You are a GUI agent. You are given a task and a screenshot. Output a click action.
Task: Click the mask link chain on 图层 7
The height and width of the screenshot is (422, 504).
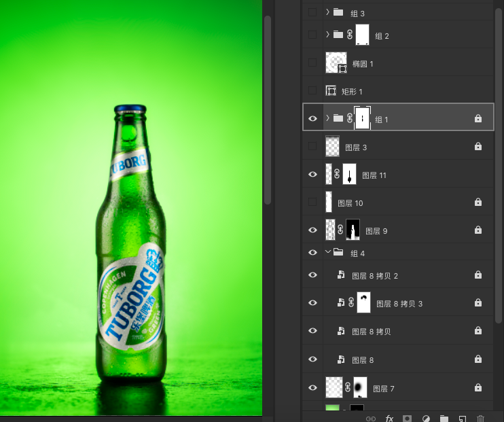click(348, 387)
